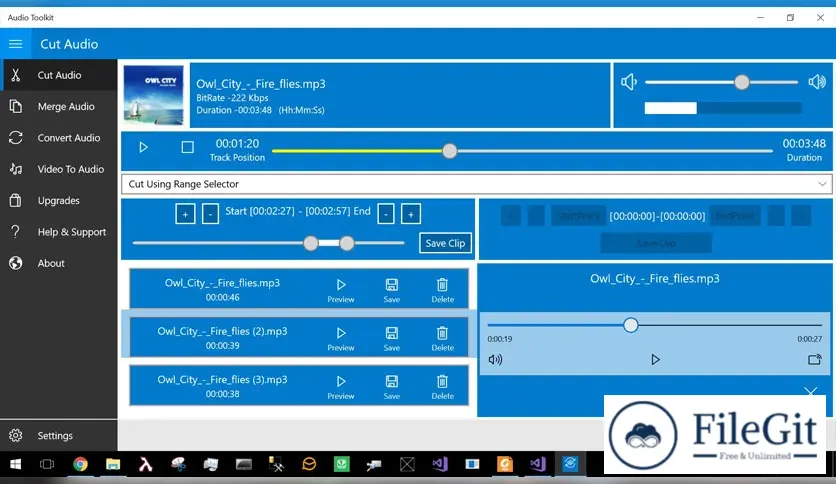
Task: Increase start time with plus button
Action: click(x=185, y=214)
